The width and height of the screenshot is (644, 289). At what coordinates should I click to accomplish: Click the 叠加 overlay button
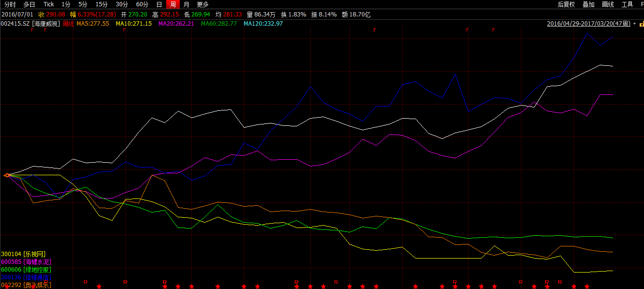click(x=588, y=4)
